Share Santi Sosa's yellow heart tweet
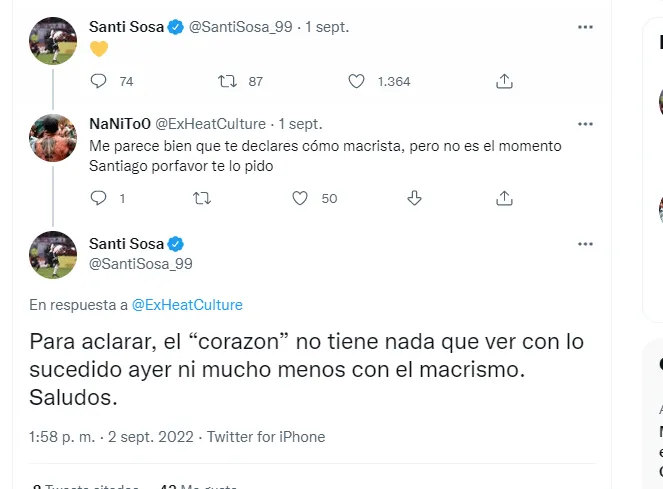 coord(505,81)
